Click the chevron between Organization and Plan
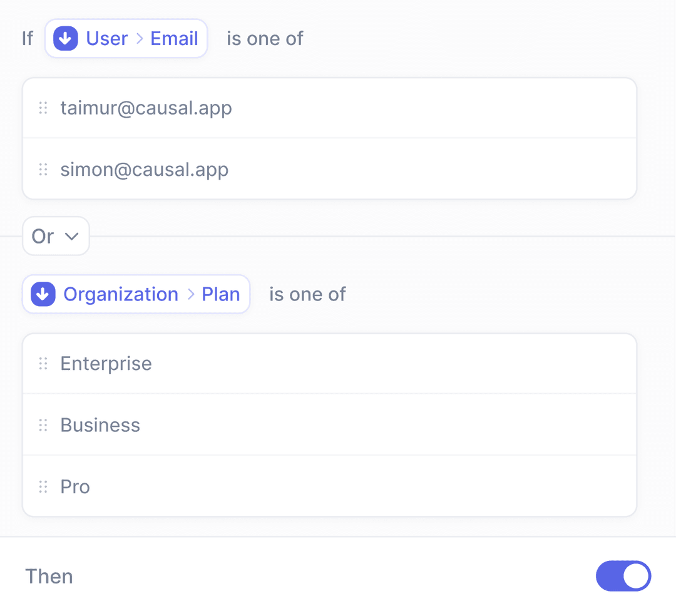This screenshot has height=616, width=676. coord(191,294)
